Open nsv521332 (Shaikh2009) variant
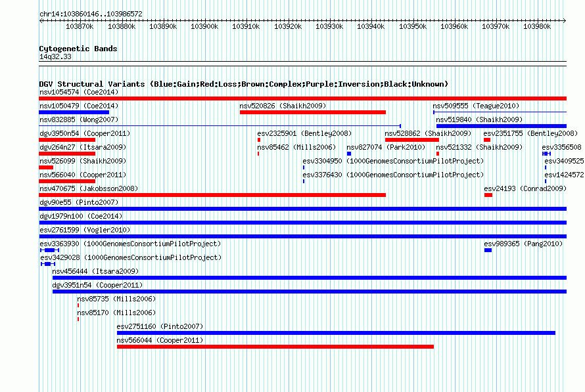Image resolution: width=585 pixels, height=392 pixels. (x=479, y=147)
